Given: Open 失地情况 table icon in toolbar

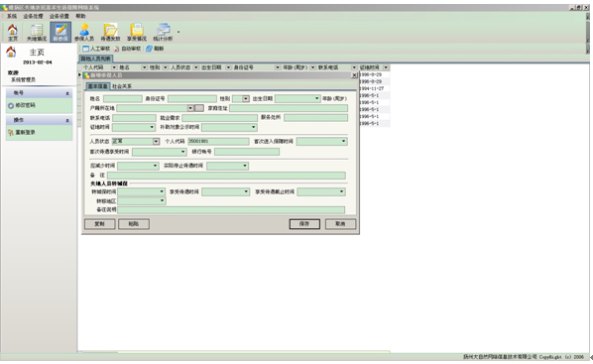Looking at the screenshot, I should click(x=37, y=31).
